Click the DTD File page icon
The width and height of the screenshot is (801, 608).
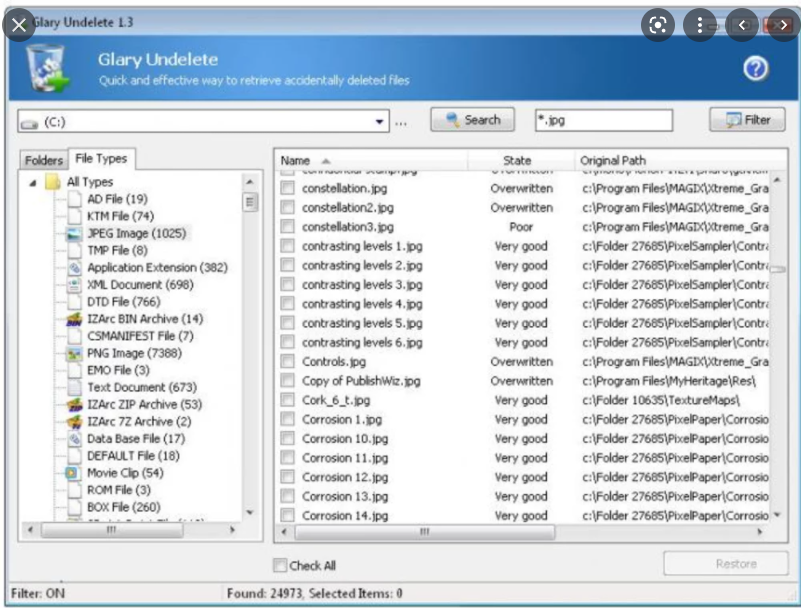pyautogui.click(x=74, y=302)
